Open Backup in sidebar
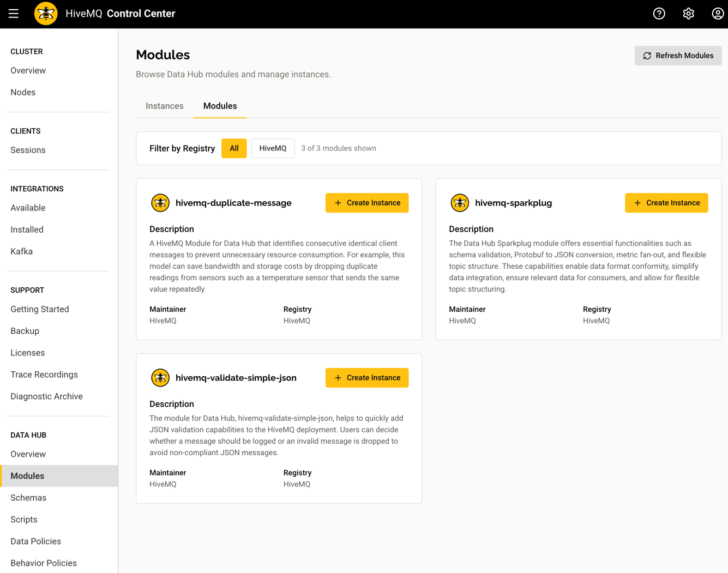The width and height of the screenshot is (728, 573). click(25, 331)
